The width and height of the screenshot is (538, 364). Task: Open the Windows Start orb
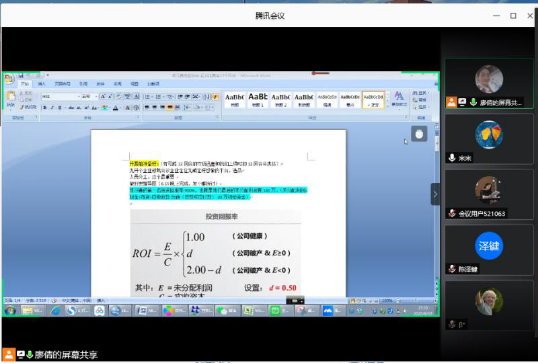pyautogui.click(x=10, y=311)
